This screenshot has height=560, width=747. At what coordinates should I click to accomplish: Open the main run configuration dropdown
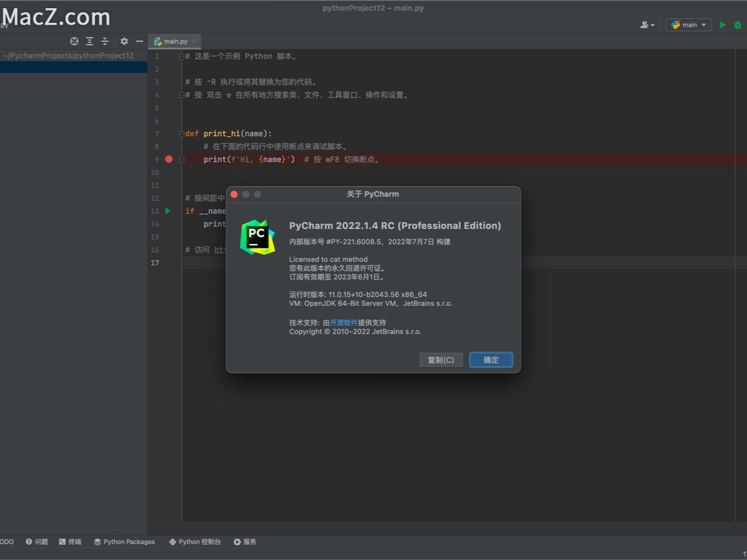point(688,25)
